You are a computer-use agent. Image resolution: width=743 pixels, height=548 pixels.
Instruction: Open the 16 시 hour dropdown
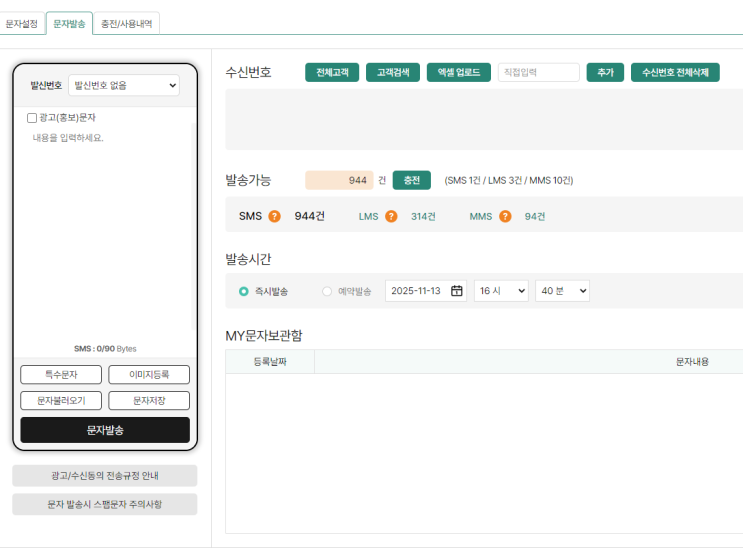501,291
